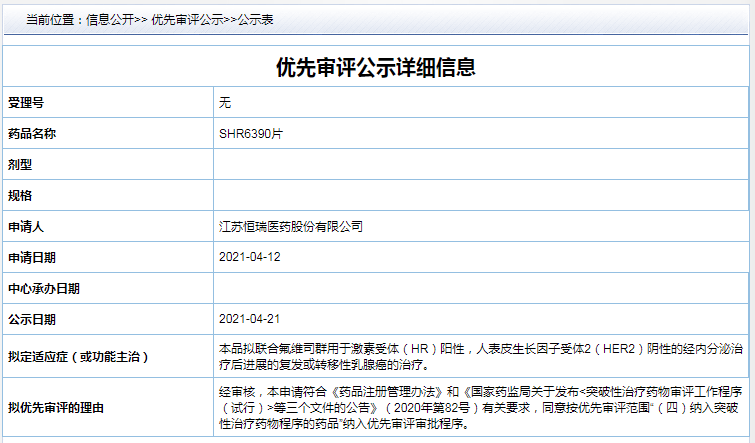Click the 申请日期 row label
This screenshot has height=443, width=755.
click(x=32, y=258)
